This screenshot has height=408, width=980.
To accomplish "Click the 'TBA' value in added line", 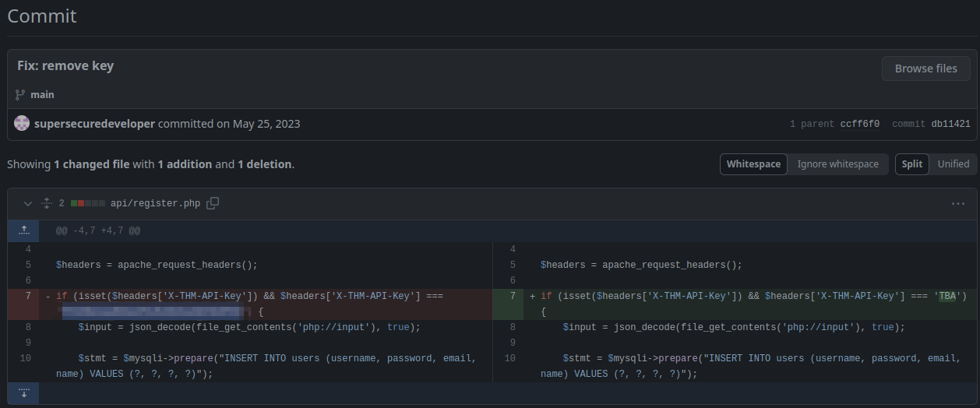I will (948, 296).
